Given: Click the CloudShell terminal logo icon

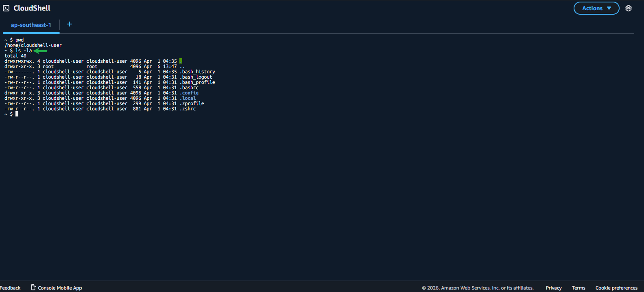Looking at the screenshot, I should pos(6,8).
